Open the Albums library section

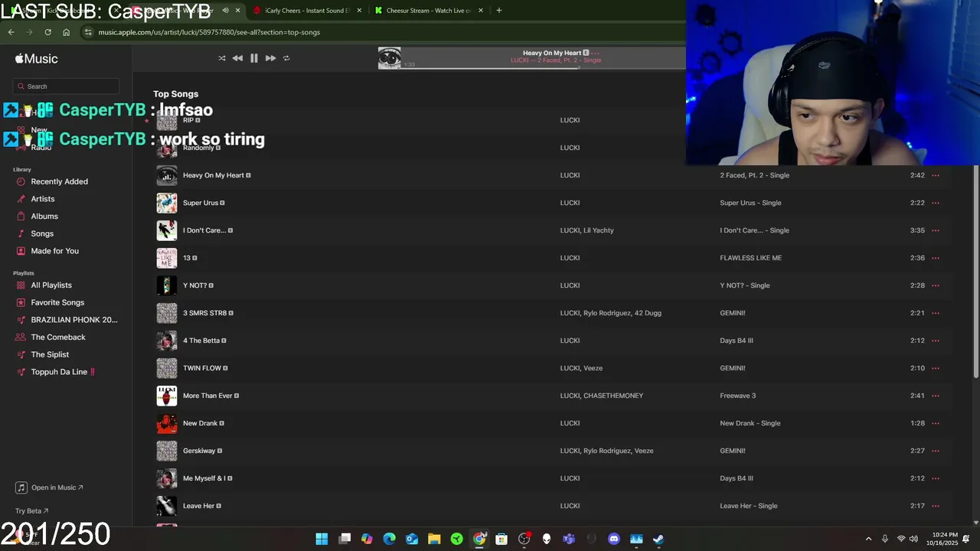[44, 217]
